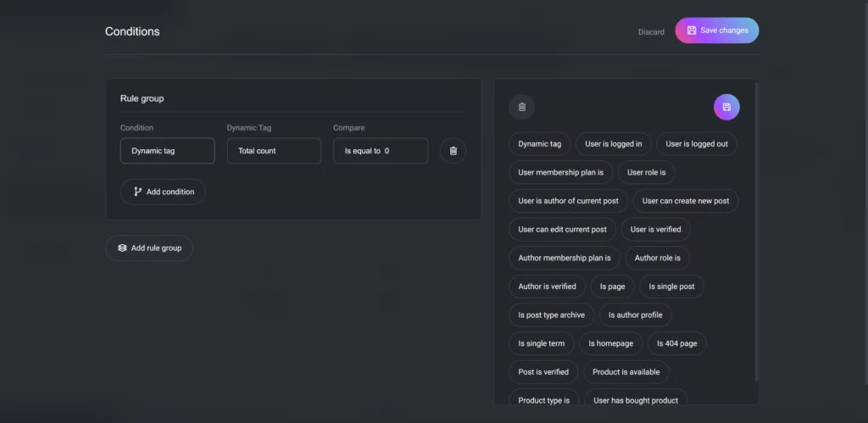868x423 pixels.
Task: Discard the condition changes
Action: click(x=651, y=32)
